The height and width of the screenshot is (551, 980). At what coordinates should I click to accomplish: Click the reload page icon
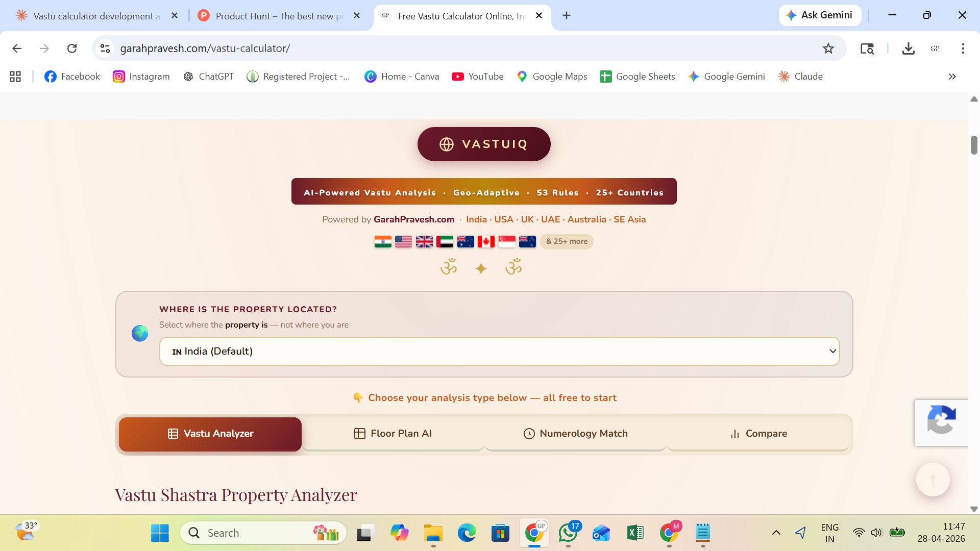click(x=72, y=48)
